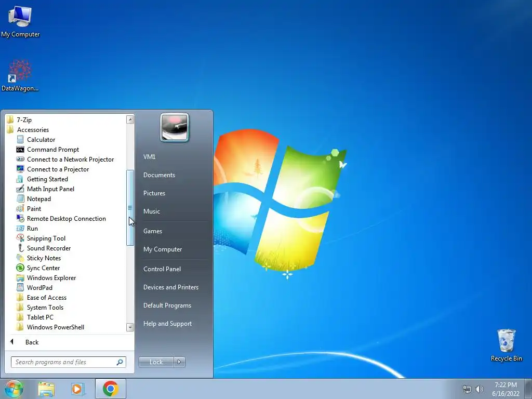Open Devices and Printers

click(x=170, y=287)
